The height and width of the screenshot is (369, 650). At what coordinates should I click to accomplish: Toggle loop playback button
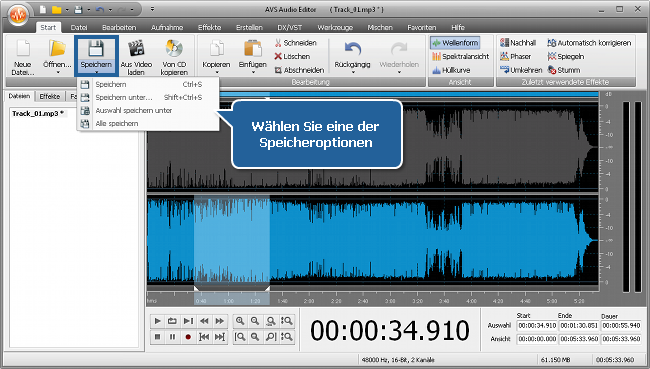[x=172, y=321]
